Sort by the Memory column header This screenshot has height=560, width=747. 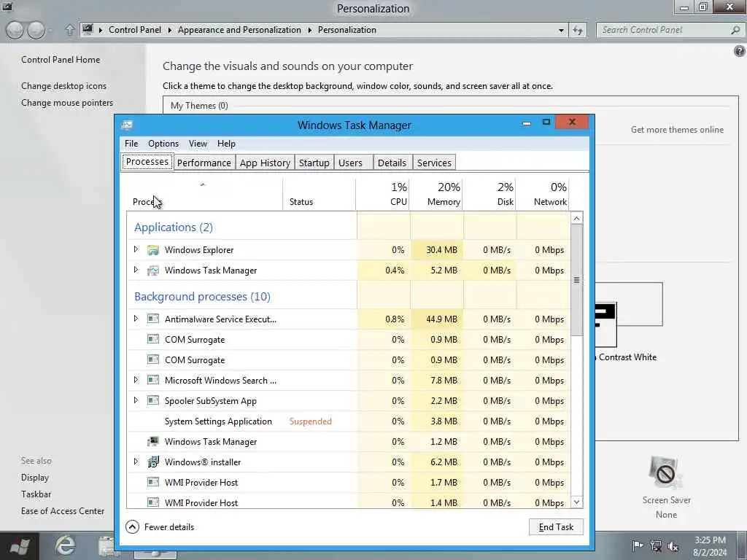tap(436, 194)
